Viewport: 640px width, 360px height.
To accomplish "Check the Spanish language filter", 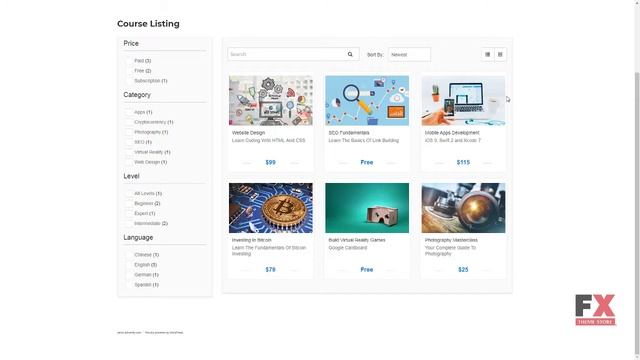I will point(129,285).
